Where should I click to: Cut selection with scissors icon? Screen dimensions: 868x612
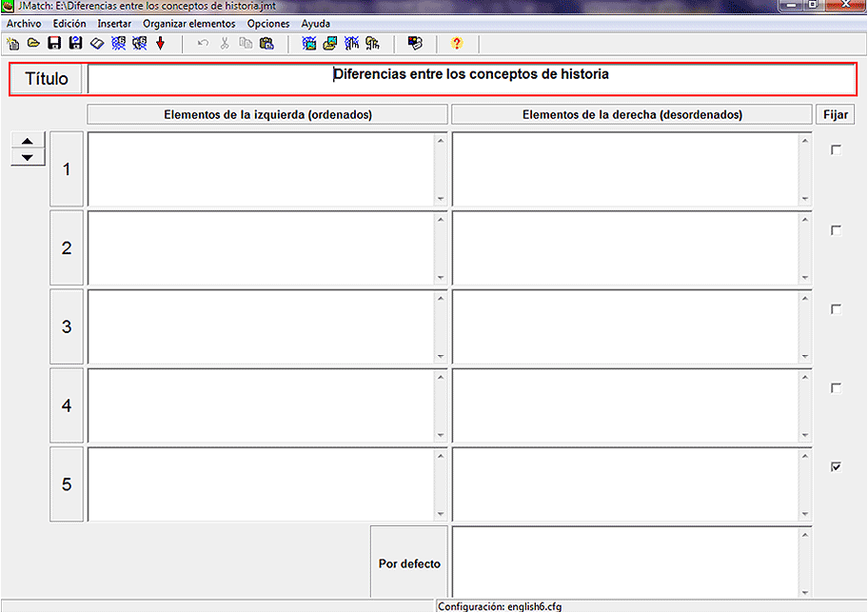pos(225,43)
